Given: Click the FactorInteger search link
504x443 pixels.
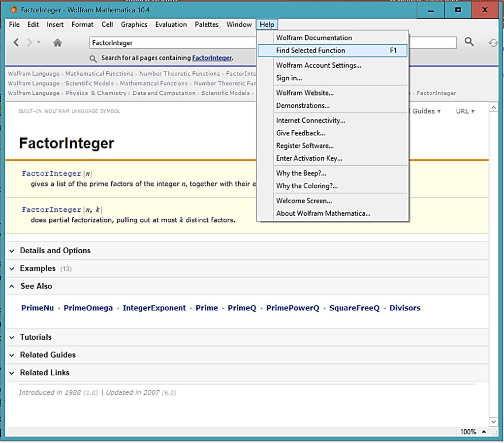Looking at the screenshot, I should [x=212, y=58].
